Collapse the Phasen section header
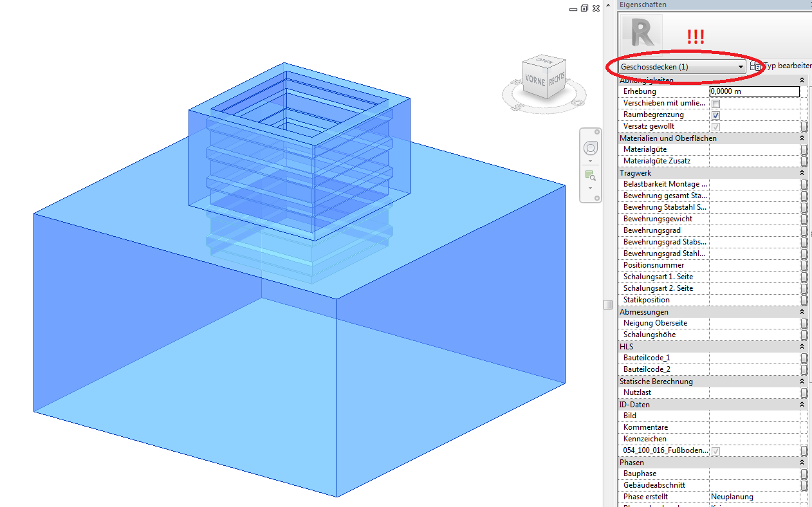Viewport: 812px width, 507px height. (802, 462)
